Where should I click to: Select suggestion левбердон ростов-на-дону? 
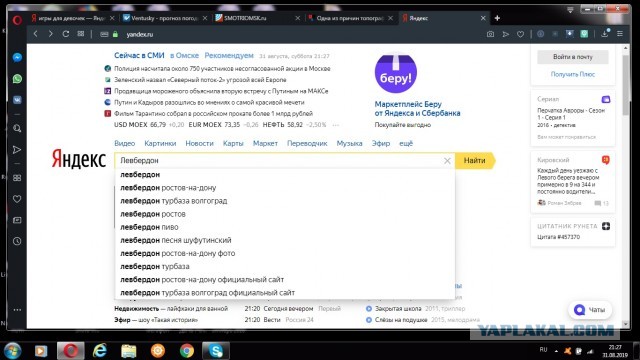(x=285, y=188)
